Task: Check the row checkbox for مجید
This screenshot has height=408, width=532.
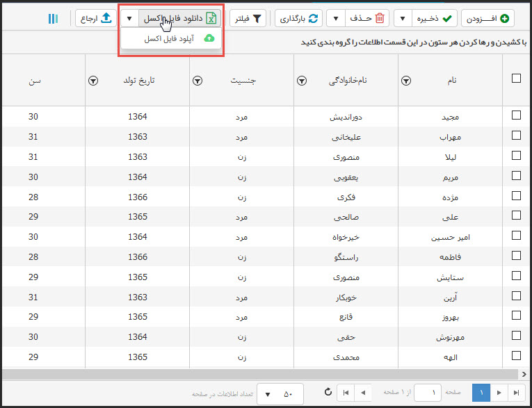Action: pos(516,115)
